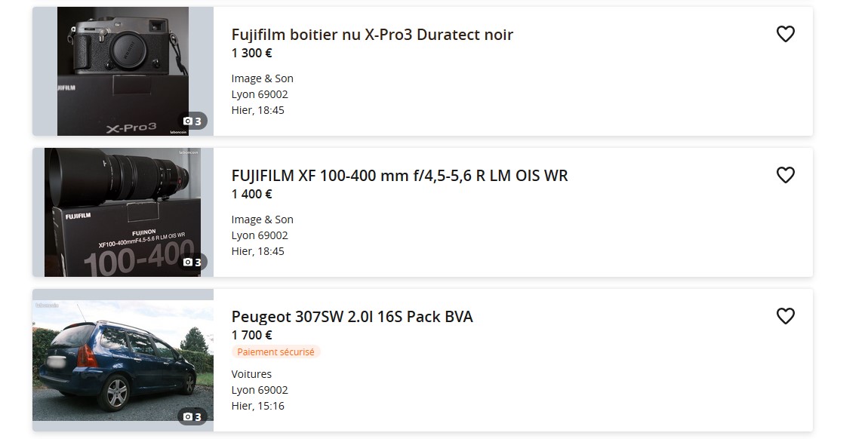Click photo count badge on 100-400 lens thumbnail
The height and width of the screenshot is (439, 868).
192,262
